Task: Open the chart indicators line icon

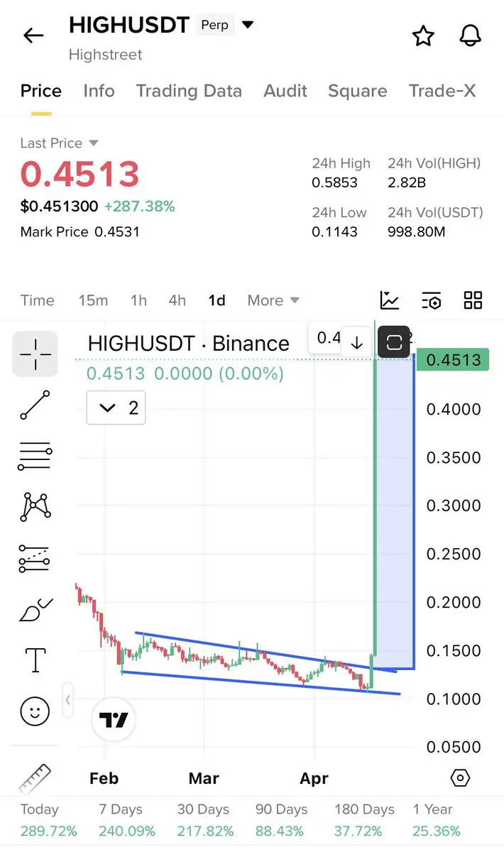Action: click(x=389, y=300)
